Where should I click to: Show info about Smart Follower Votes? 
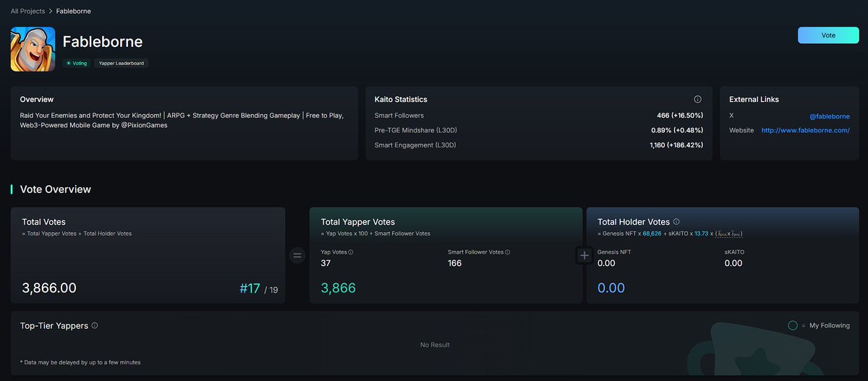tap(508, 252)
